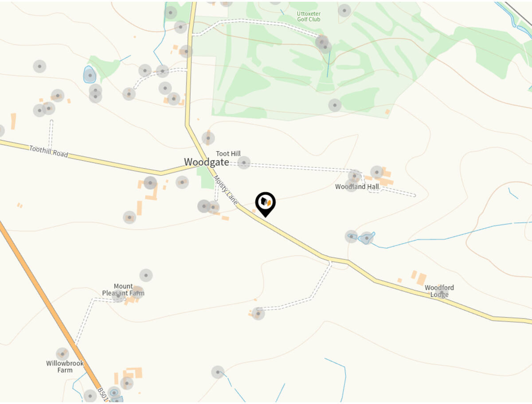Select the grey marker directly under the Woodgate label
The height and width of the screenshot is (404, 532).
click(182, 182)
